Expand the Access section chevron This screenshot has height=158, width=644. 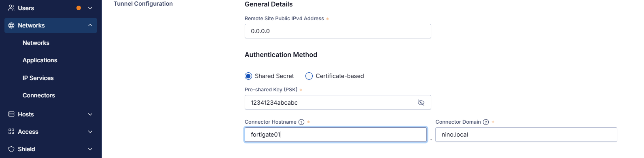(90, 132)
